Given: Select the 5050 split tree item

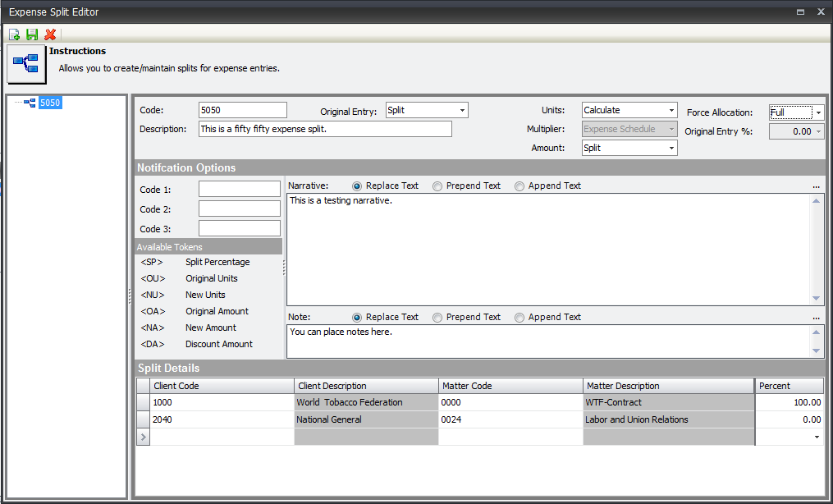Looking at the screenshot, I should pyautogui.click(x=50, y=103).
